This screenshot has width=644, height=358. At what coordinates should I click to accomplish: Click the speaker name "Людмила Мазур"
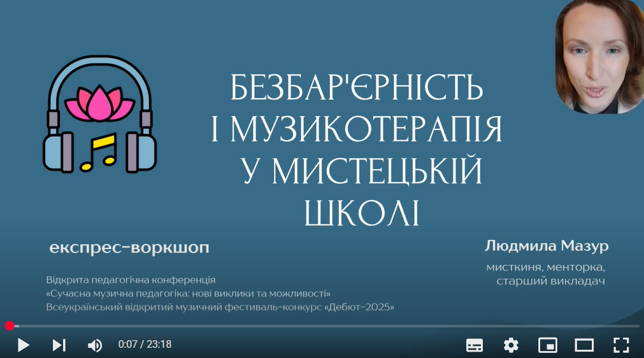(547, 246)
